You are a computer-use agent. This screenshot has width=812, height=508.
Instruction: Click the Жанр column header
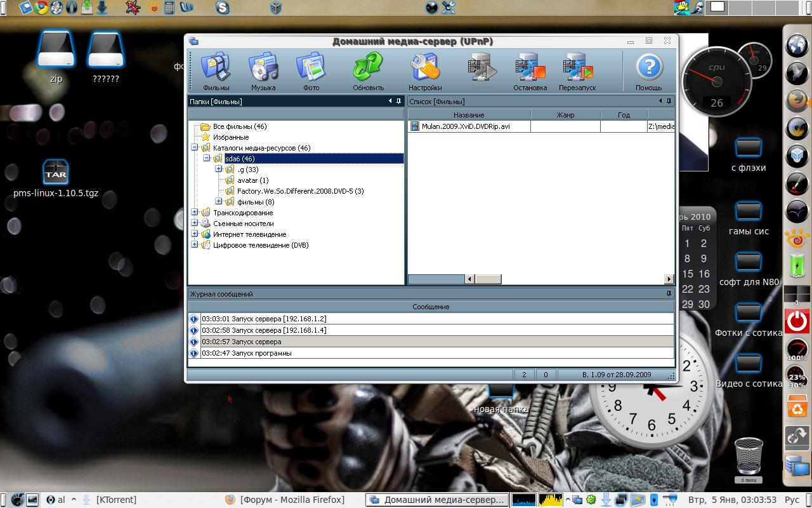565,115
